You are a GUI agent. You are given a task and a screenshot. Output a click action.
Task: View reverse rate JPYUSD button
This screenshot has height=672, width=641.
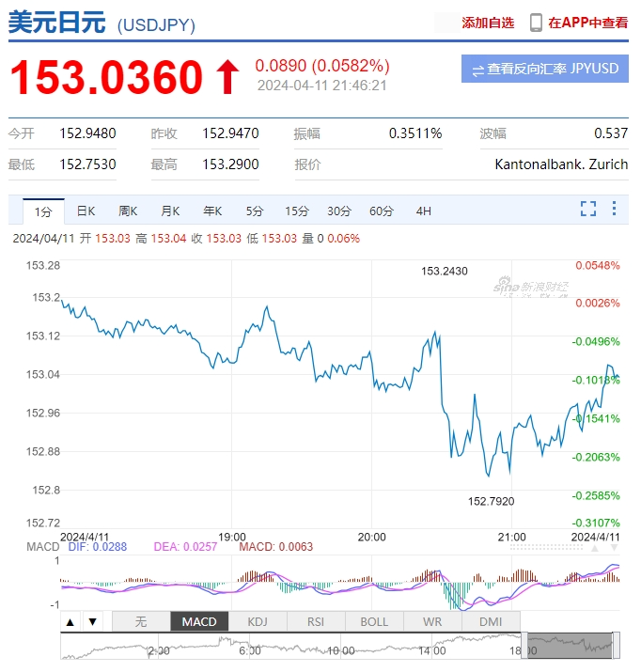tap(545, 69)
